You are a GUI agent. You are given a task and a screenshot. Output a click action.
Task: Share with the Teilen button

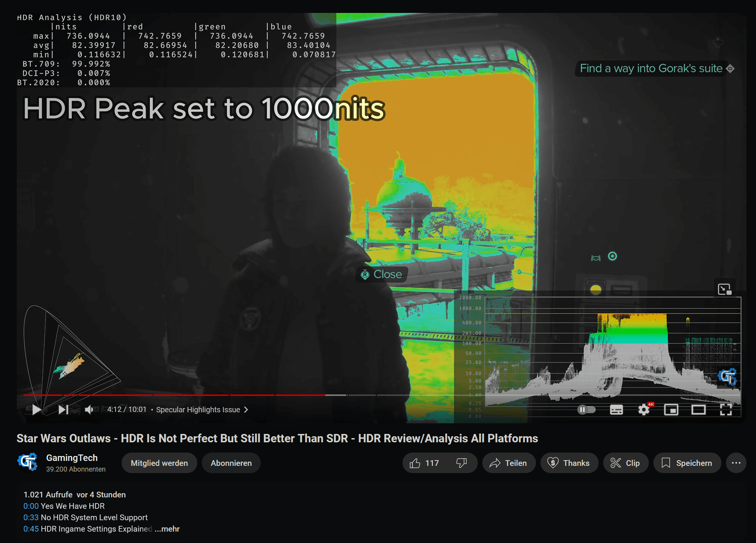pyautogui.click(x=509, y=463)
